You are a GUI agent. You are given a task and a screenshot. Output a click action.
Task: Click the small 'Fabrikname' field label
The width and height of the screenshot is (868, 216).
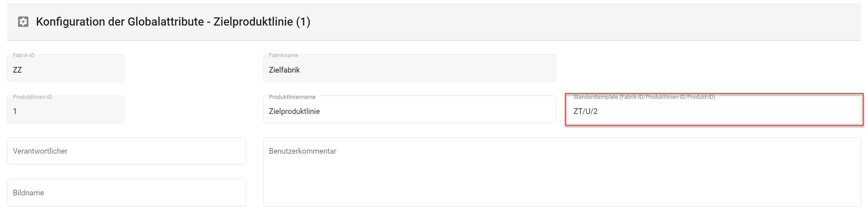coord(283,55)
